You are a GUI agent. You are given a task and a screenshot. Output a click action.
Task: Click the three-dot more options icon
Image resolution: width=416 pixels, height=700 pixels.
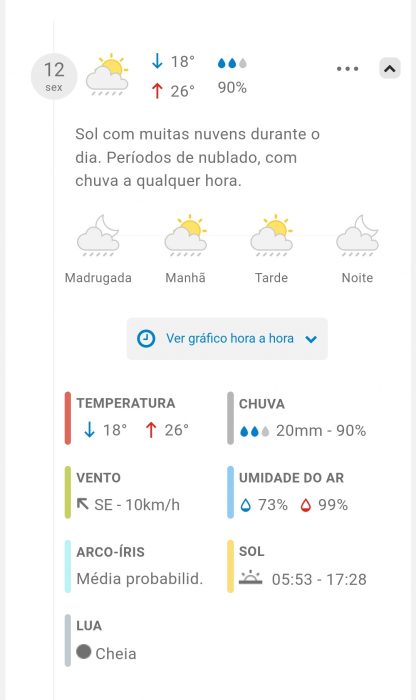click(348, 69)
